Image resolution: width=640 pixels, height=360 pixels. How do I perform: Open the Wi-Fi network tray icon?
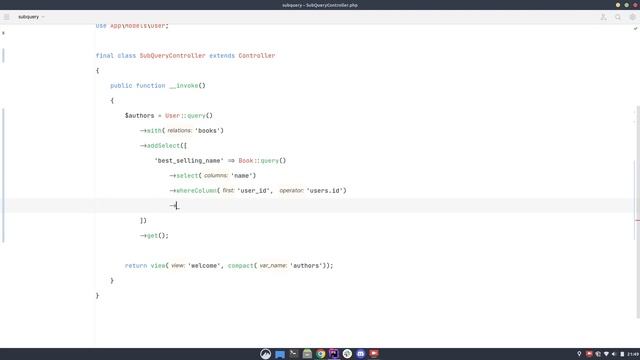[x=607, y=354]
